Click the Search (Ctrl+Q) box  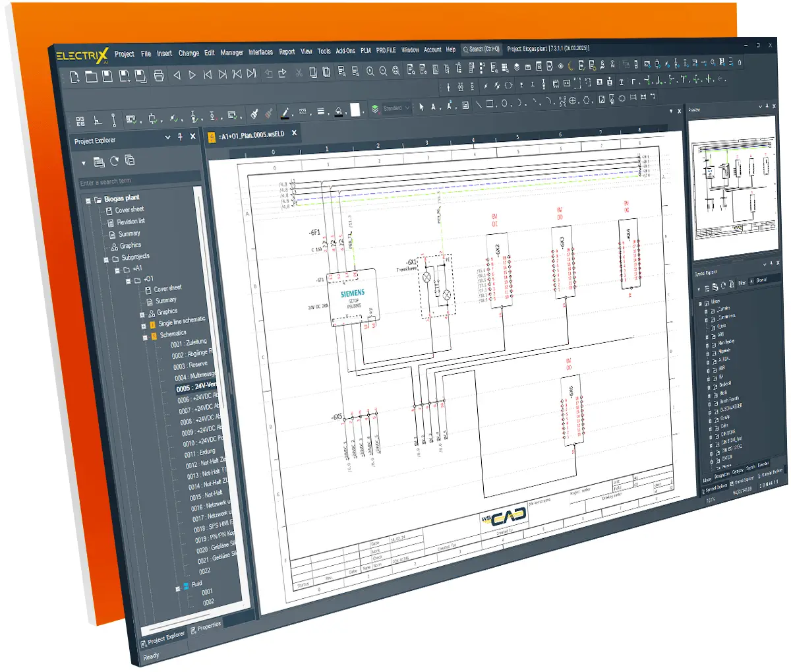(481, 49)
